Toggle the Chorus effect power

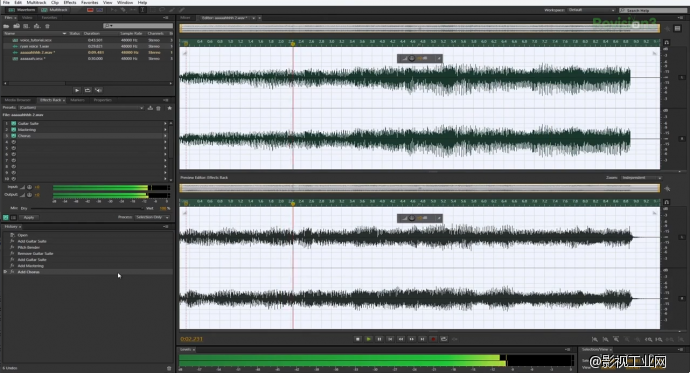tap(14, 136)
